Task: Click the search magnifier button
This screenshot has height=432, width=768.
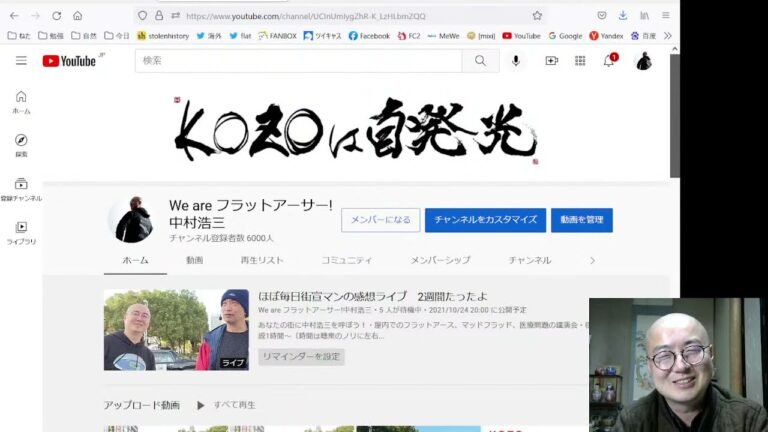Action: pos(480,61)
